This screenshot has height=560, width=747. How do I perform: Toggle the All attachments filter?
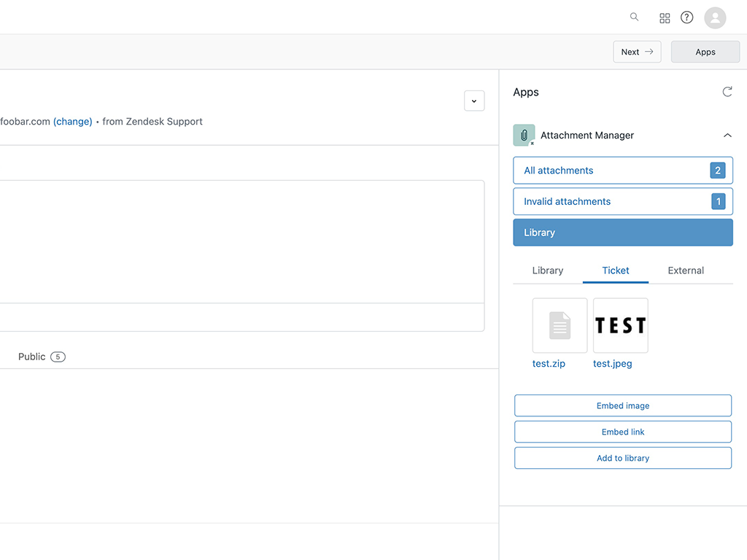(622, 170)
